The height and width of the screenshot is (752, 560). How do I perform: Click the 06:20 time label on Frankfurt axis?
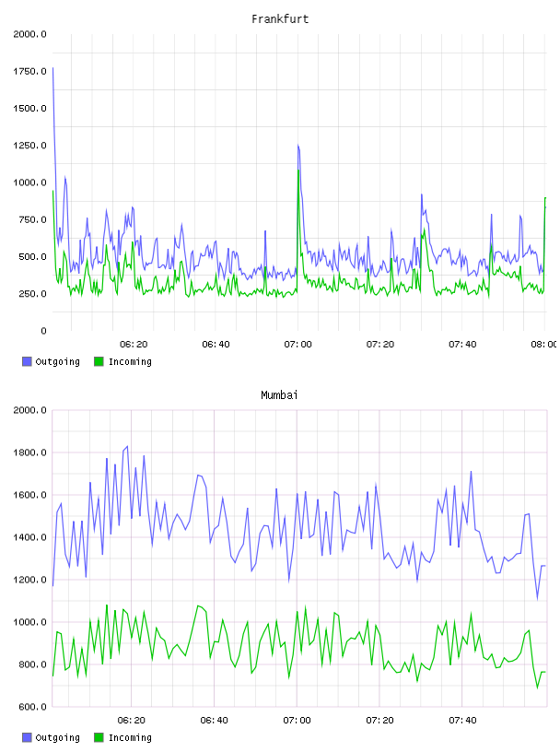pos(134,345)
